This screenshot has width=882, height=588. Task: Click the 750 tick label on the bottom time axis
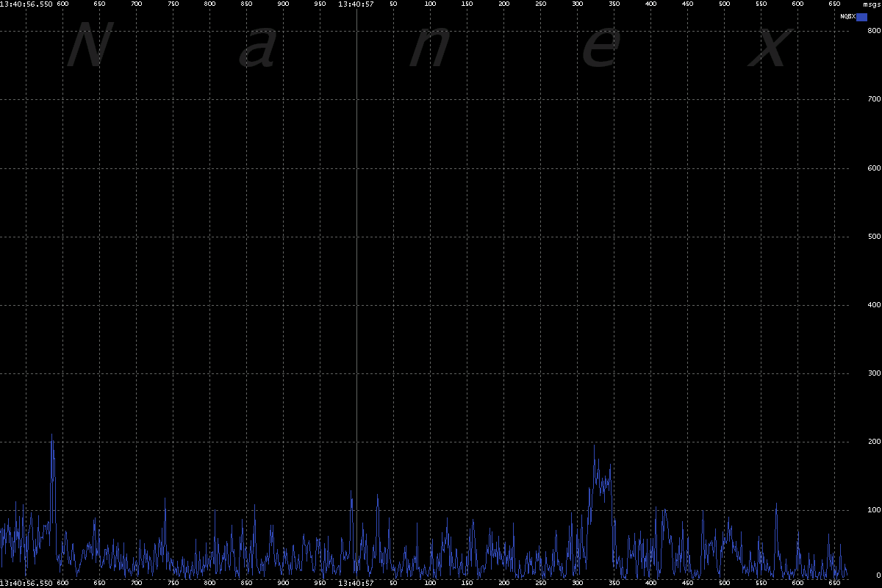click(x=173, y=583)
